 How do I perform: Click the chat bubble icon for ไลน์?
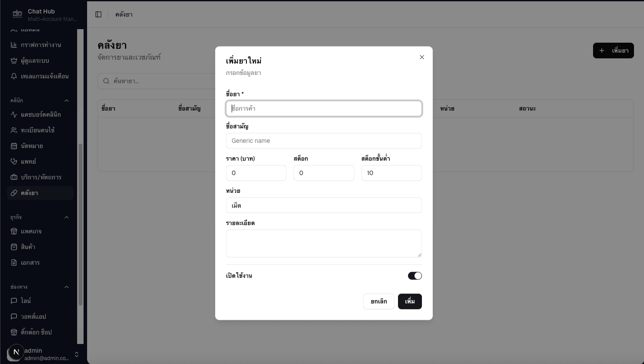click(14, 301)
